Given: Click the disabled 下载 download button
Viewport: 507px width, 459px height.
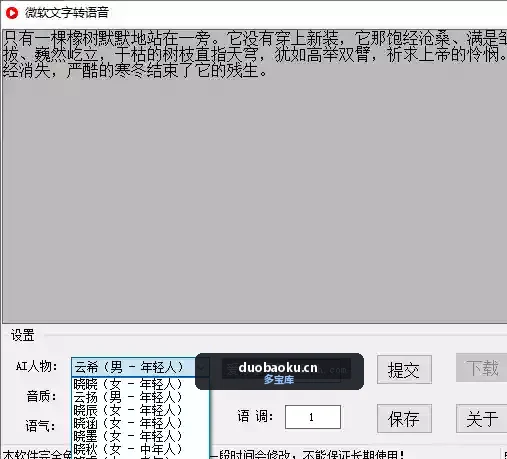Looking at the screenshot, I should tap(482, 368).
